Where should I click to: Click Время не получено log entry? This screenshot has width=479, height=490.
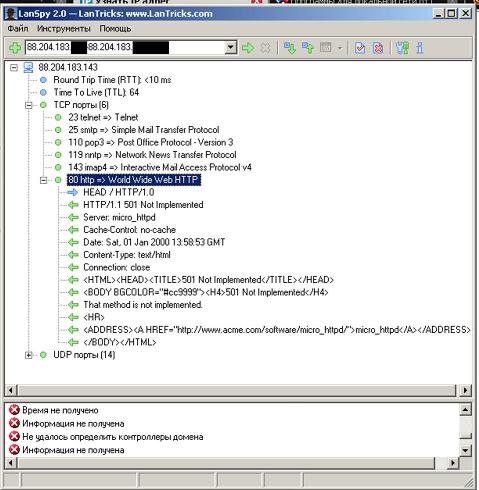[60, 410]
